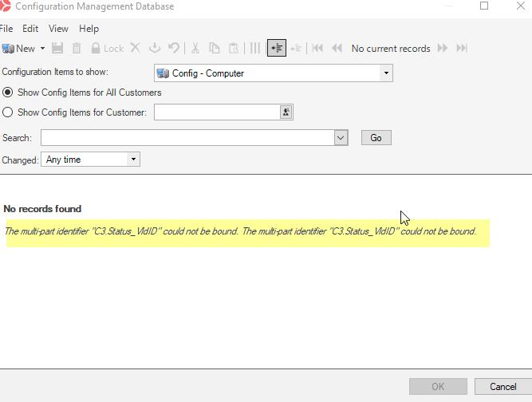
Task: Go to the last record arrow
Action: [461, 49]
